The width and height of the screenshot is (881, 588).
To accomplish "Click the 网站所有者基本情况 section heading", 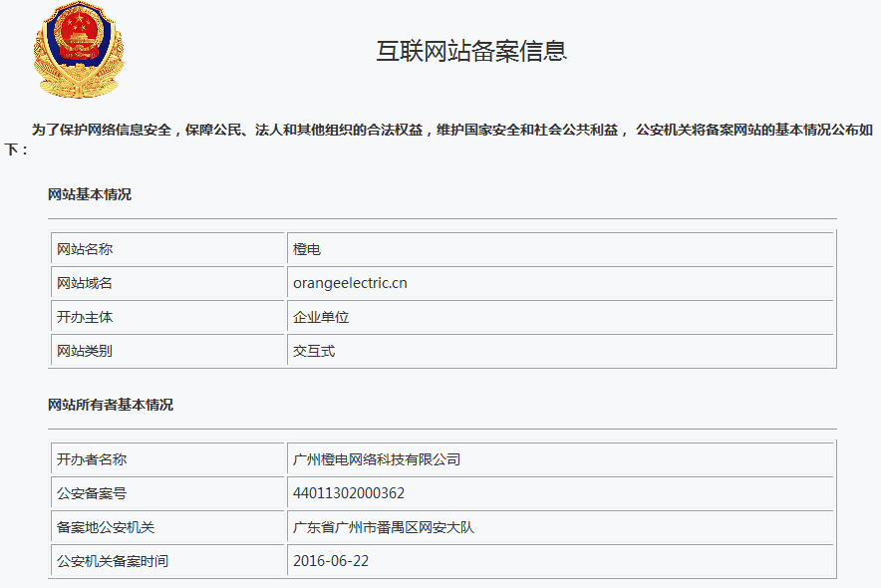I will tap(111, 405).
